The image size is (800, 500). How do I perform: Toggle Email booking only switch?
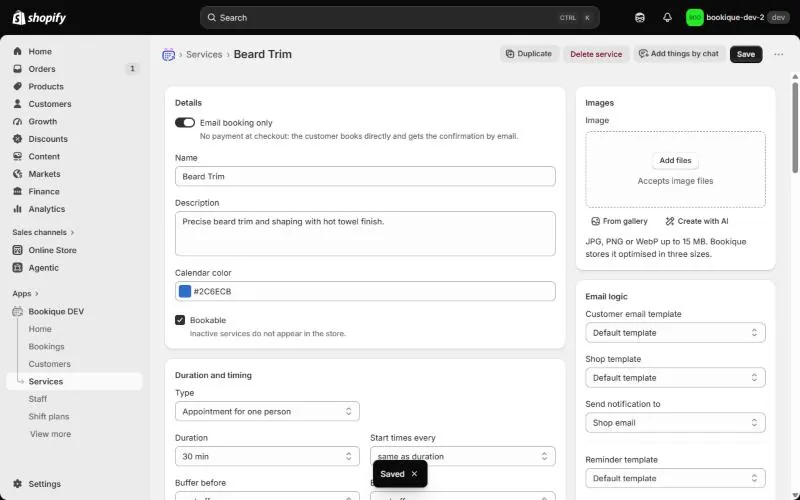pos(185,122)
